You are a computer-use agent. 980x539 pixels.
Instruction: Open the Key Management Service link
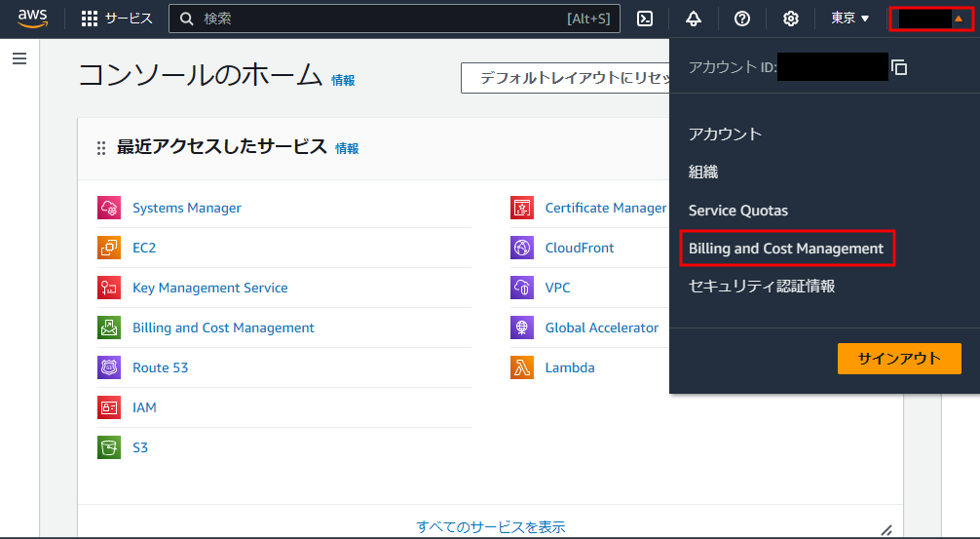point(210,288)
